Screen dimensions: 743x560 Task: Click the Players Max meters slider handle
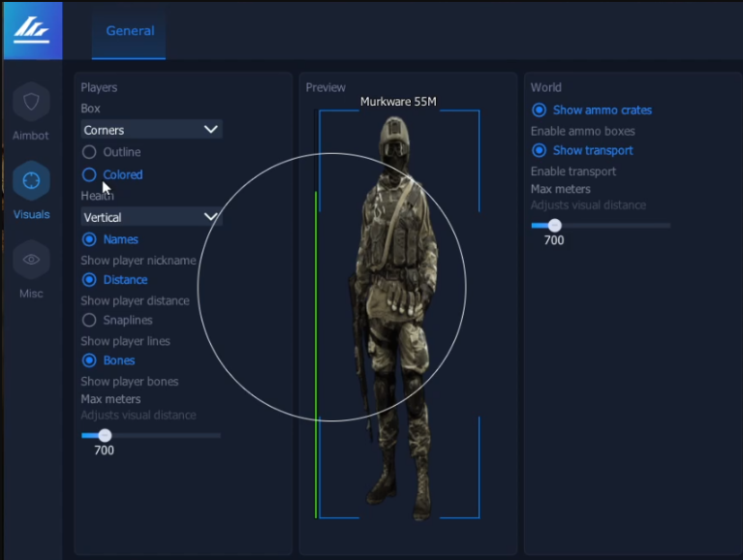point(105,435)
